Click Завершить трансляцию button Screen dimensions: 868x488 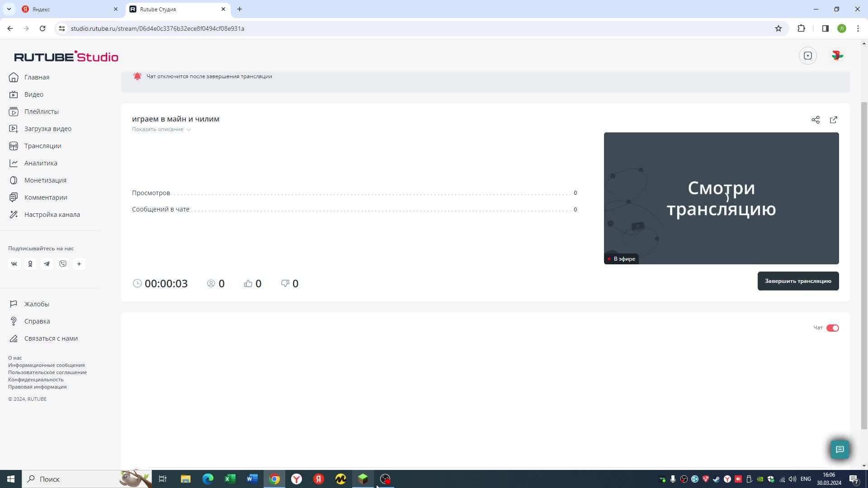click(798, 281)
